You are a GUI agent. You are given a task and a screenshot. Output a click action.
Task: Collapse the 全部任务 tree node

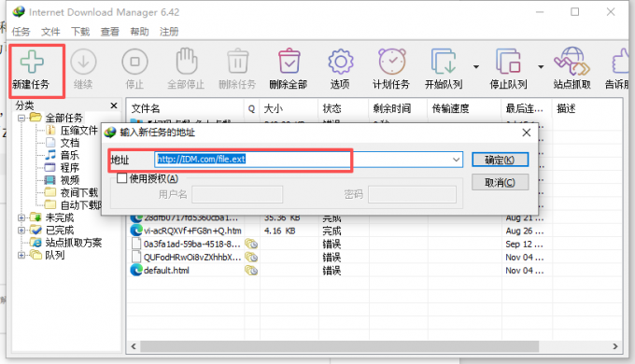point(21,118)
